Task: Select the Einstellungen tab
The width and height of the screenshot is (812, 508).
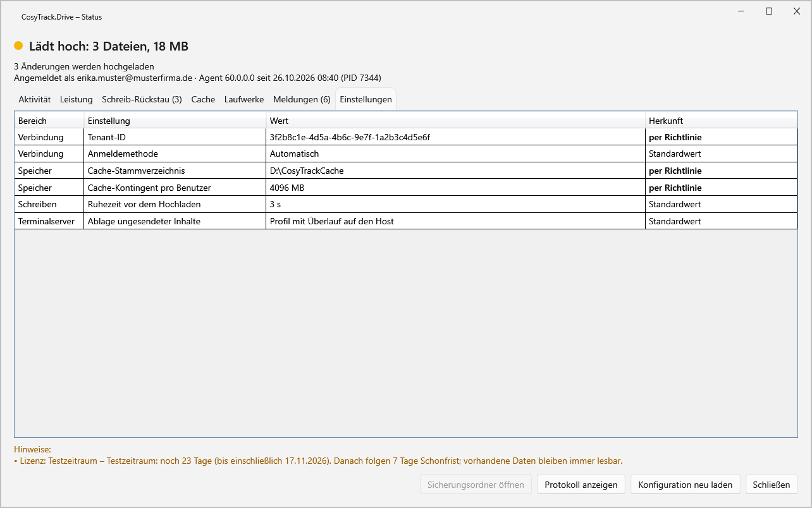Action: [x=366, y=99]
